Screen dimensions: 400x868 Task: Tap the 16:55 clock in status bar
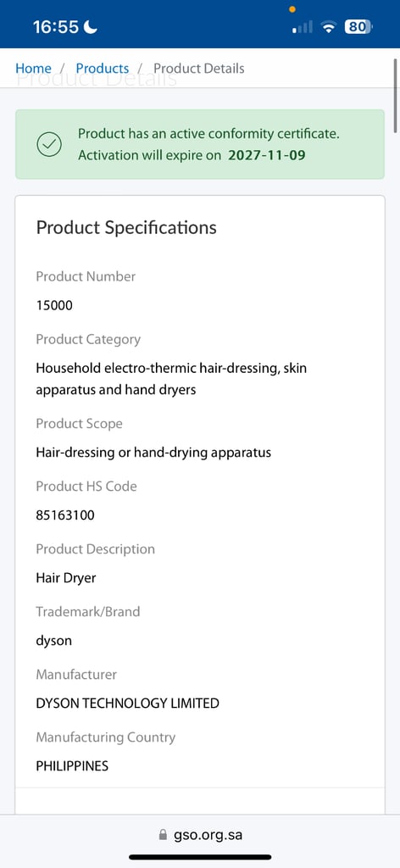pos(56,26)
